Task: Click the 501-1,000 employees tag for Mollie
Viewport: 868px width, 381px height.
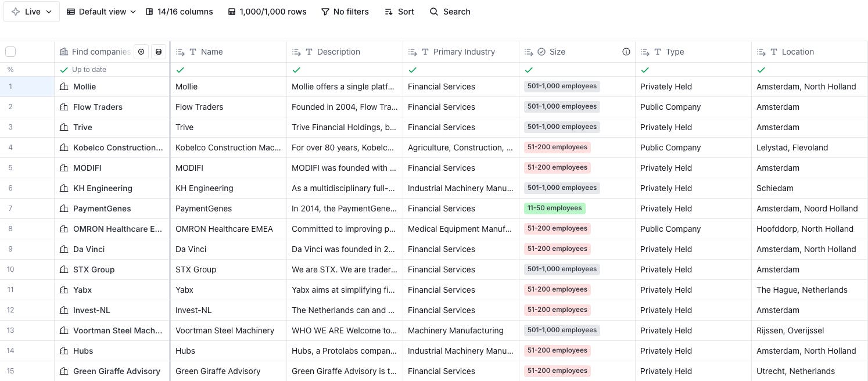Action: pyautogui.click(x=562, y=87)
